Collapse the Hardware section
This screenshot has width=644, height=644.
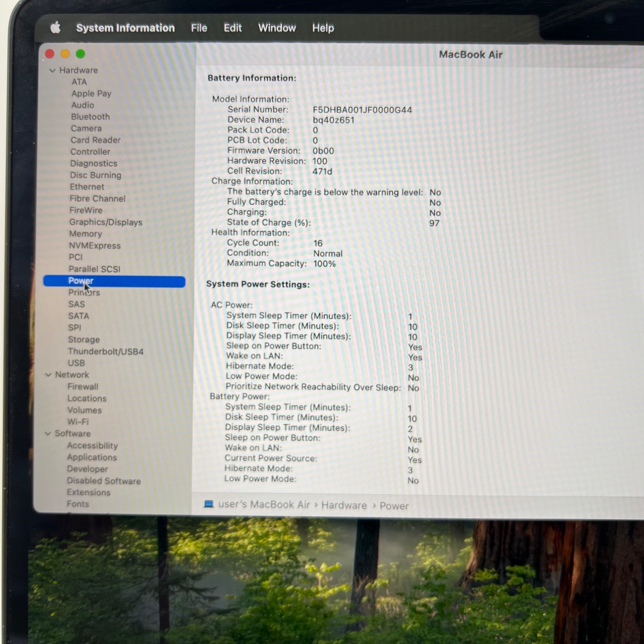(52, 70)
